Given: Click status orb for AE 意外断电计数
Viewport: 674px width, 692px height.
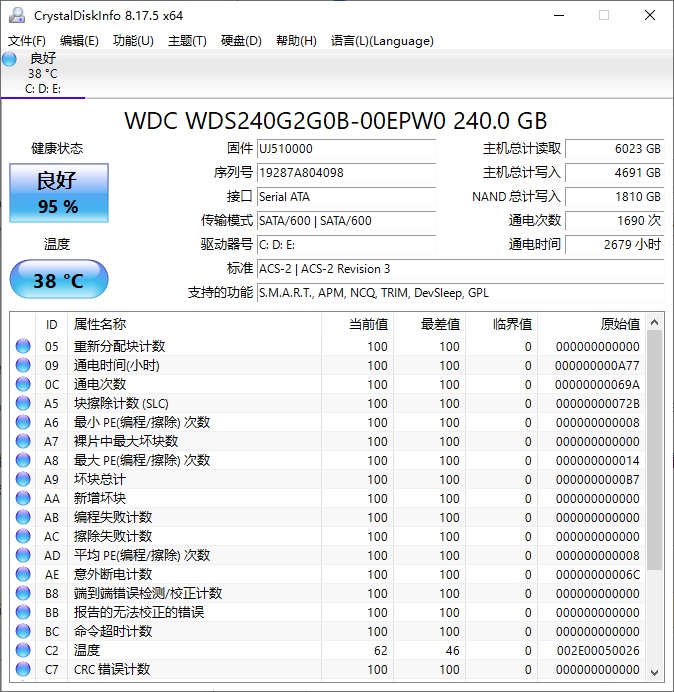Looking at the screenshot, I should pos(23,574).
